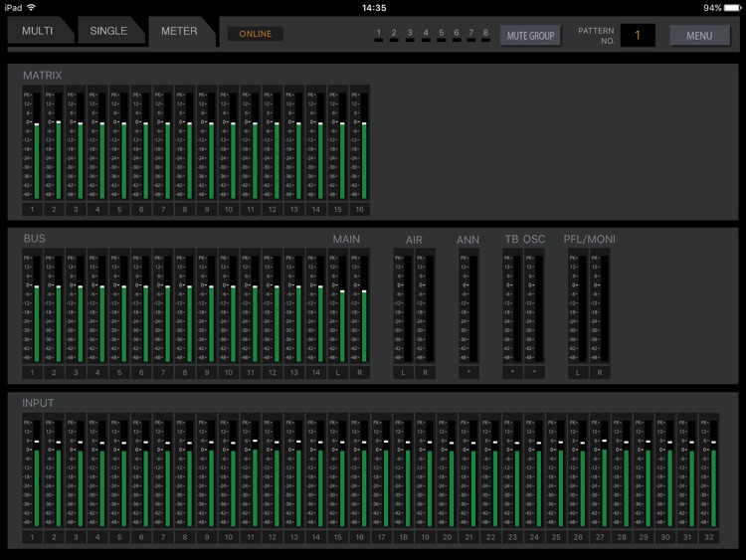
Task: Select INPUT channel 29 label
Action: tap(644, 537)
